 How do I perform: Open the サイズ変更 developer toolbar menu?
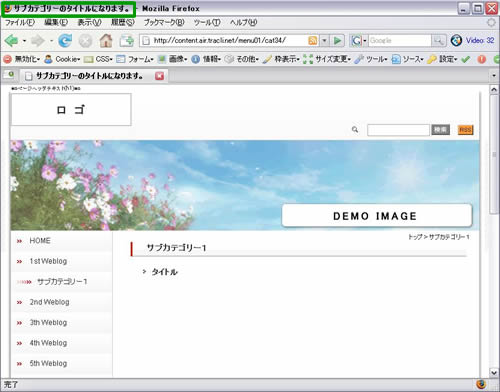pyautogui.click(x=327, y=59)
